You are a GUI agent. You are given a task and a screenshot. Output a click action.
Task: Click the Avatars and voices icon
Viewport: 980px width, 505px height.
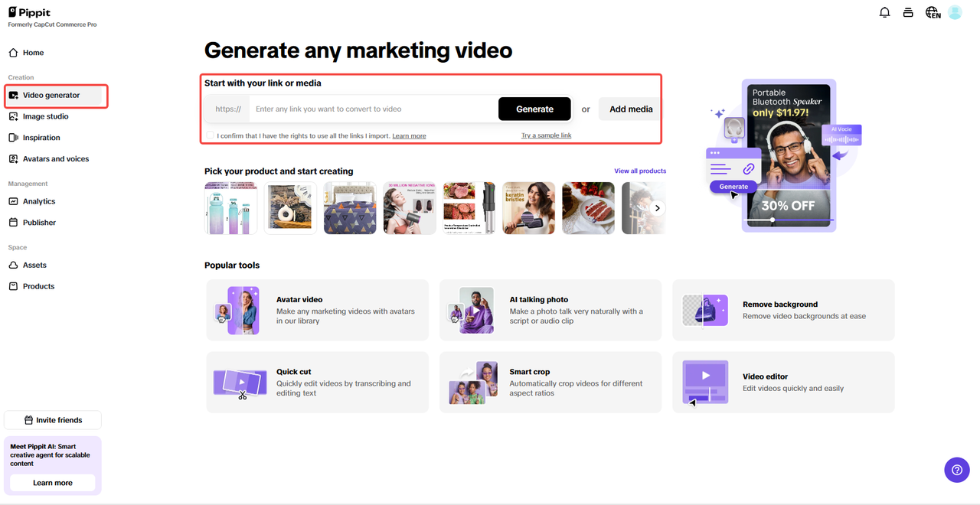(x=15, y=158)
